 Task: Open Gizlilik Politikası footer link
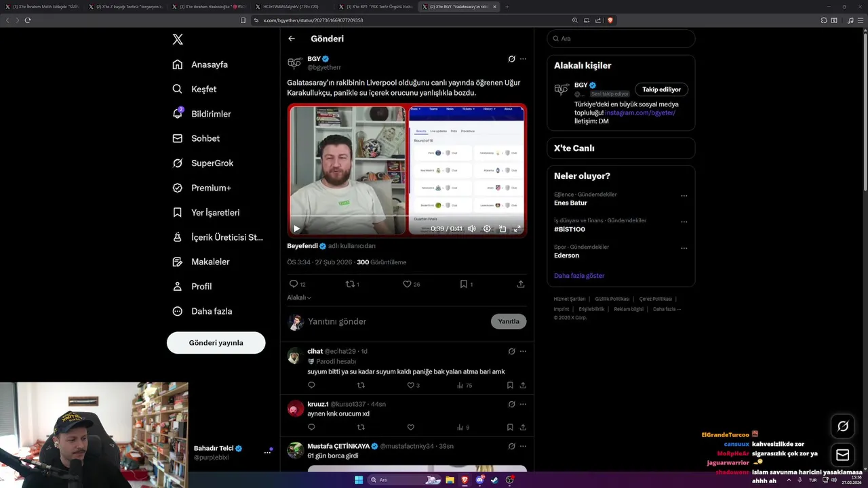612,299
